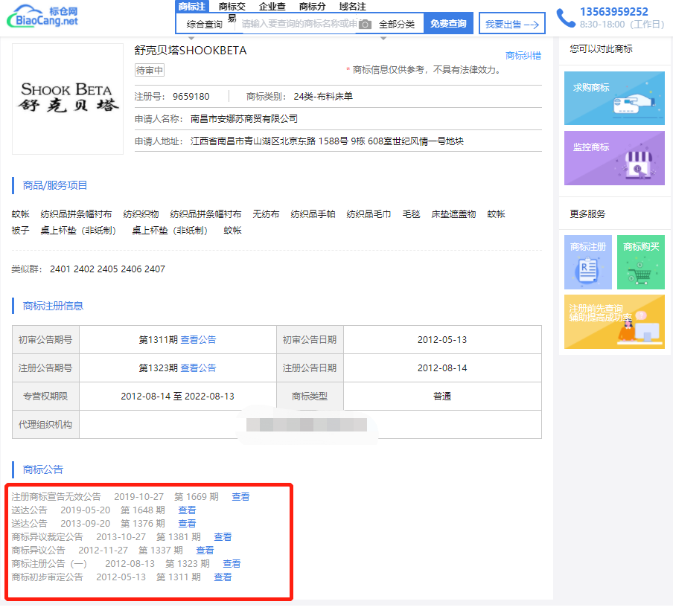Viewport: 673px width, 616px height.
Task: Open the 求购商标 banner card
Action: [x=614, y=98]
